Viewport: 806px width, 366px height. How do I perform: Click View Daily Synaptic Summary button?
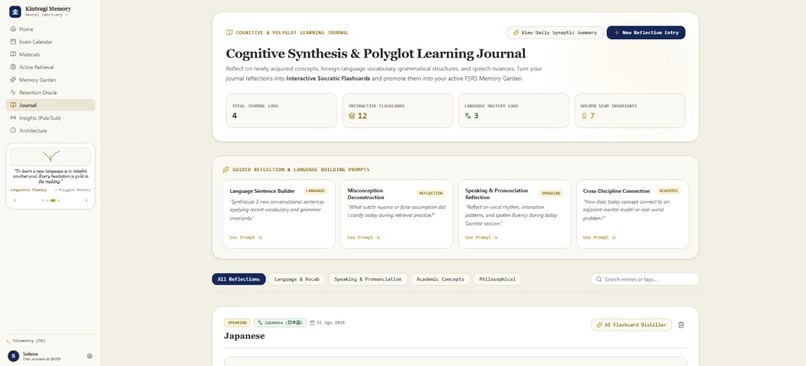tap(555, 32)
